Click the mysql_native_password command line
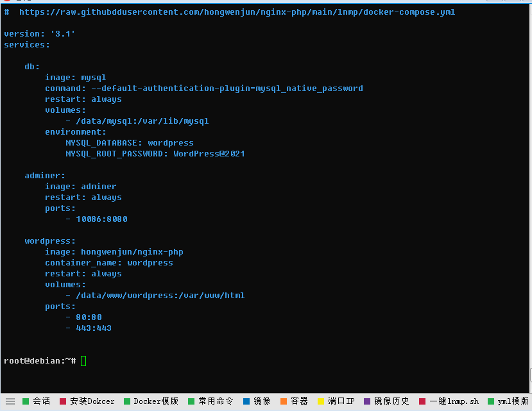Image resolution: width=532 pixels, height=411 pixels. coord(203,88)
